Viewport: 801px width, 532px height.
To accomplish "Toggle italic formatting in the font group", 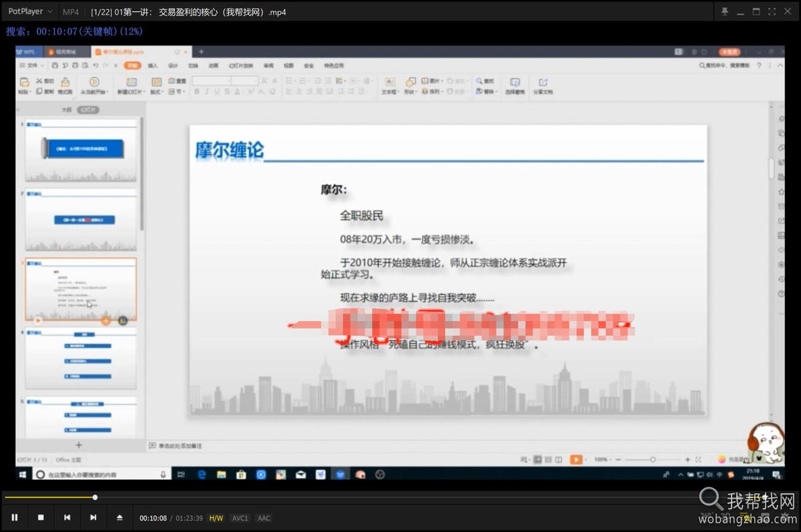I will [x=206, y=91].
